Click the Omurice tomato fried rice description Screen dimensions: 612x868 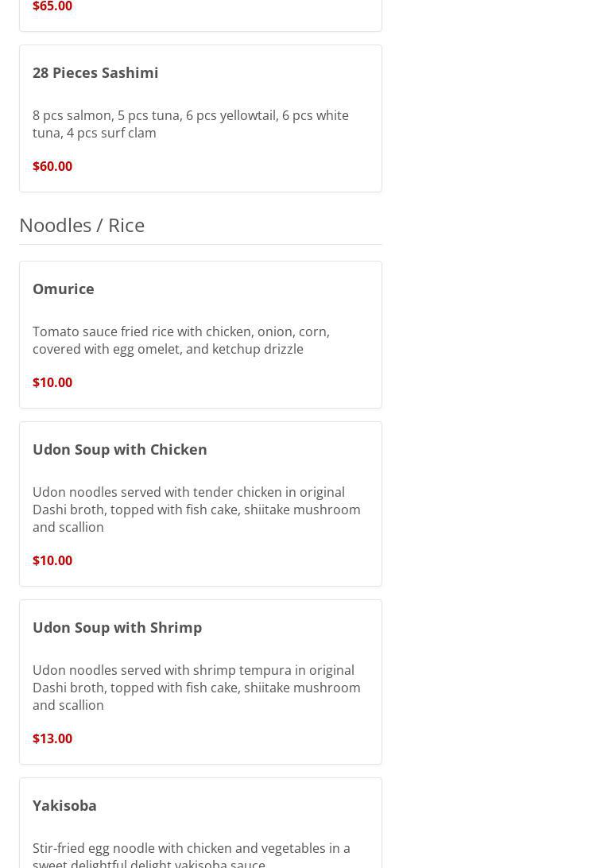(x=180, y=340)
